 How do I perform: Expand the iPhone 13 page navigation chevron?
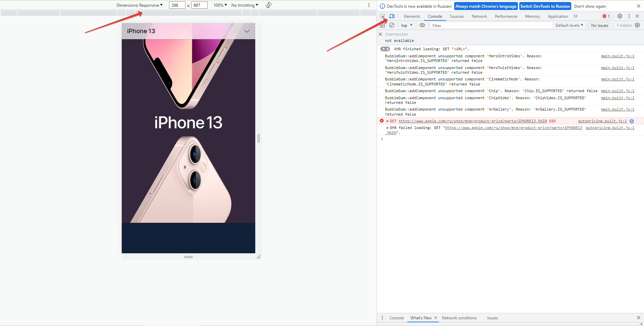(247, 31)
